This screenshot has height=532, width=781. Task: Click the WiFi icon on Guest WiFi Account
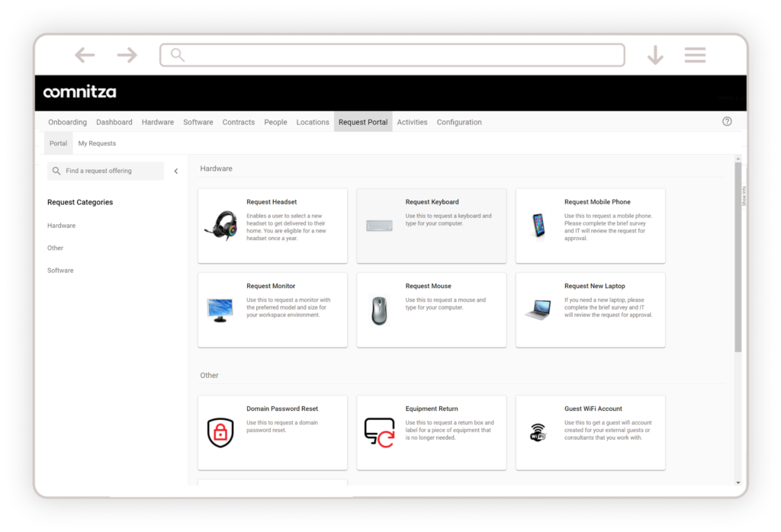coord(538,432)
